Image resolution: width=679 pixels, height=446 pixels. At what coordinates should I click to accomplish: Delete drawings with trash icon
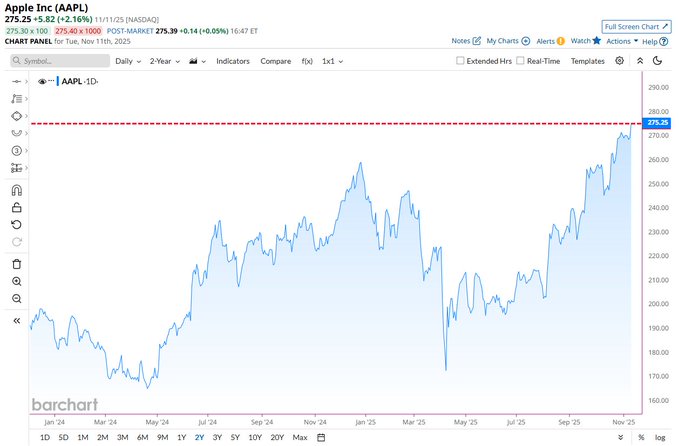(16, 264)
